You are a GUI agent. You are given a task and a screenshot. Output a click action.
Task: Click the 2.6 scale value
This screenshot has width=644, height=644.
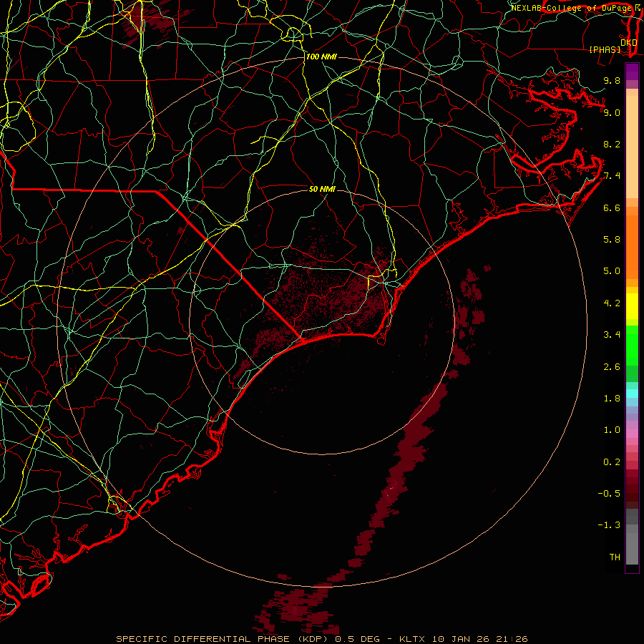tap(612, 367)
